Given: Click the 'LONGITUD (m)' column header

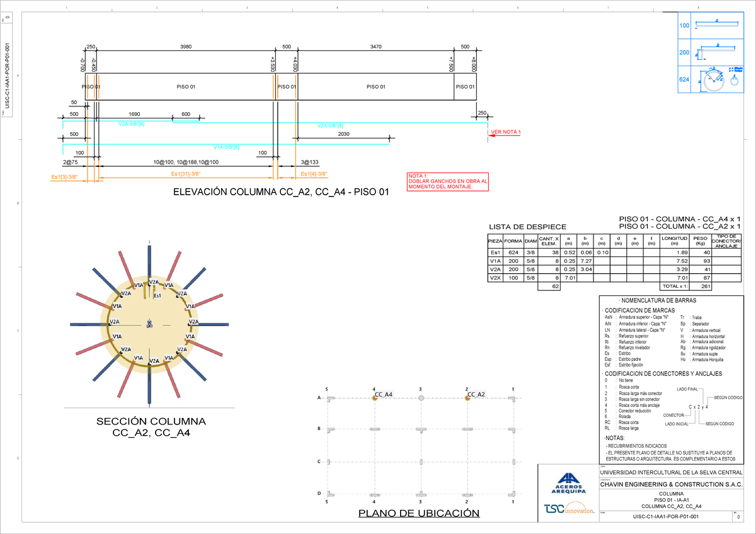Looking at the screenshot, I should coord(674,241).
